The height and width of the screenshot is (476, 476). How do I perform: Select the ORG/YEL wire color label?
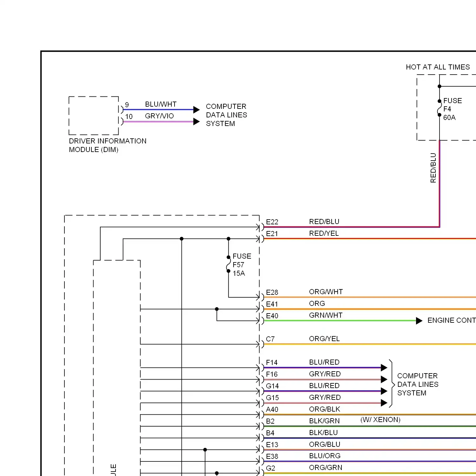point(324,339)
